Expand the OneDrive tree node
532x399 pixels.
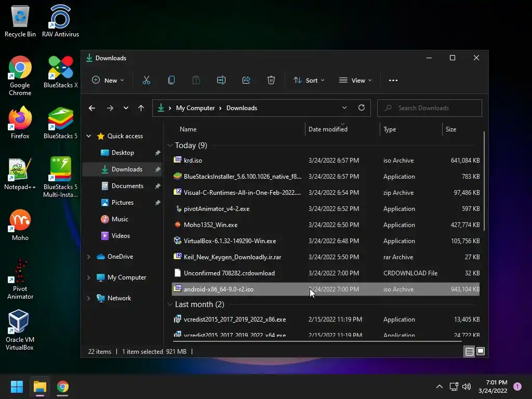(88, 257)
